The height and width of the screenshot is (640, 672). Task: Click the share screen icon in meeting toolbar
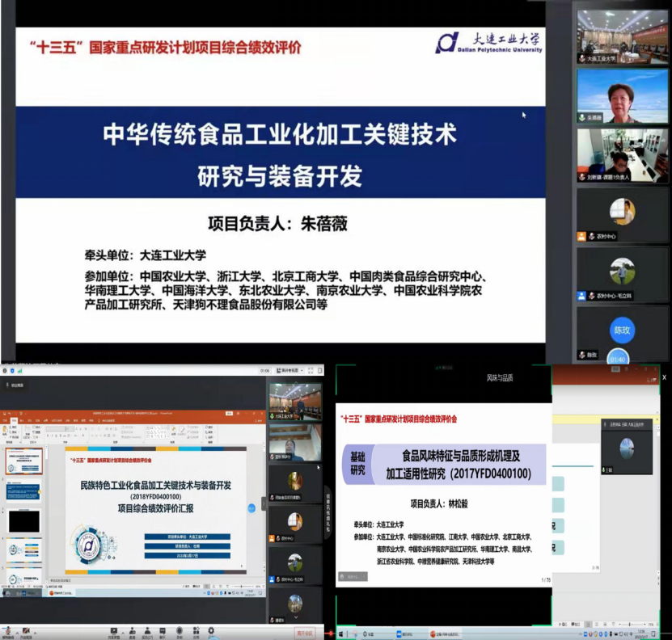pyautogui.click(x=114, y=633)
